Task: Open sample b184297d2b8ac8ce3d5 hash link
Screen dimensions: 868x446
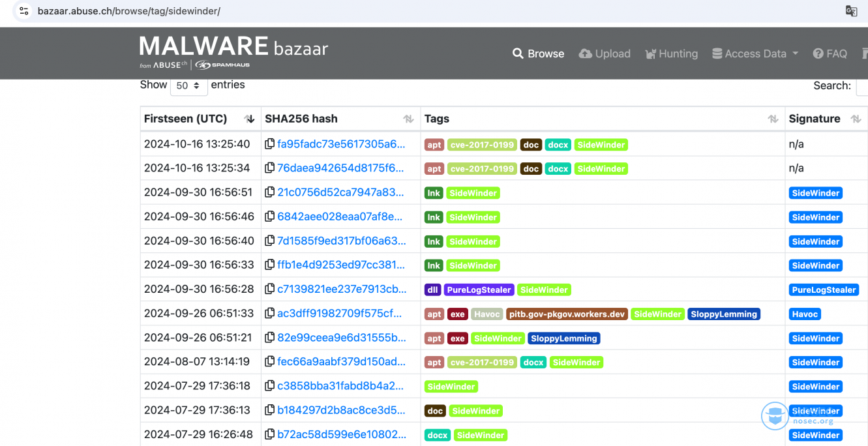Action: coord(341,410)
